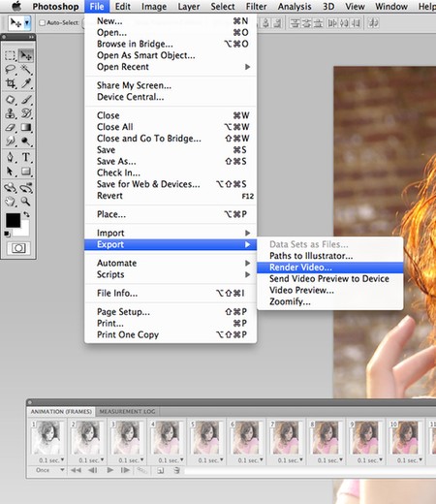Select animation frame 5 thumbnail
Screen dimensions: 436x504
click(x=205, y=438)
